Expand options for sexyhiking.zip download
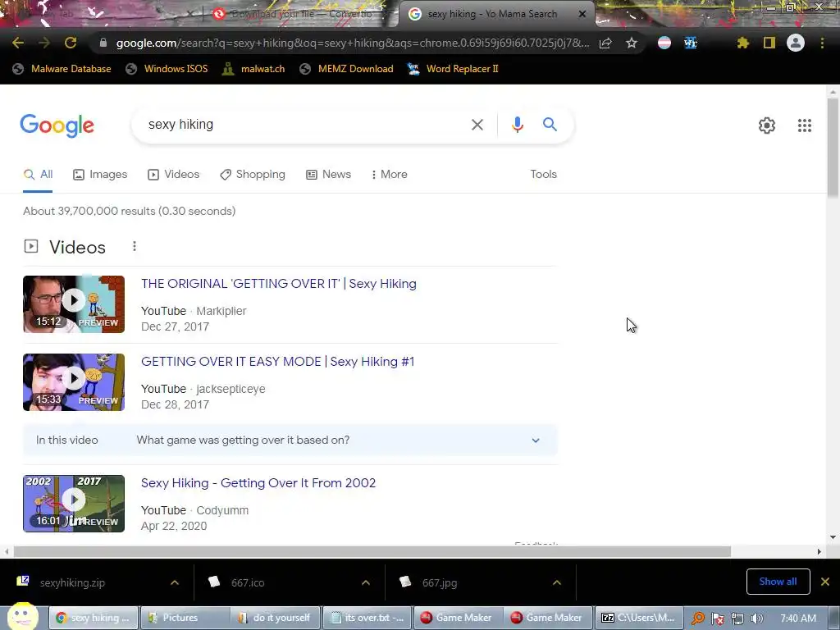This screenshot has height=630, width=840. pos(175,583)
